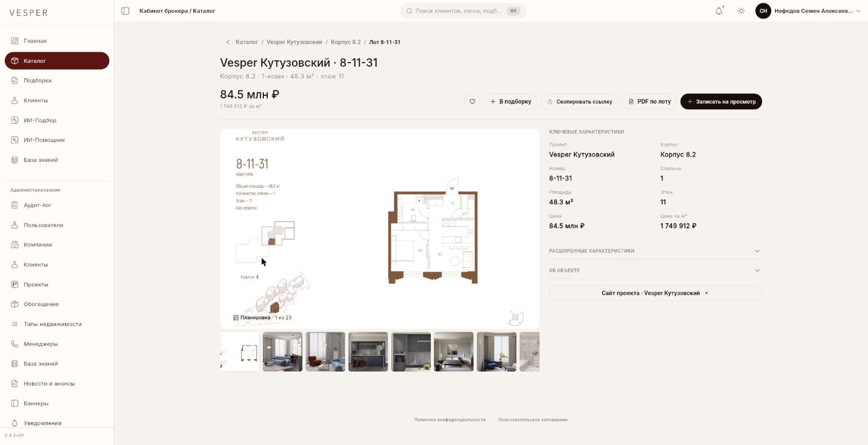
Task: Click the main floor plan image
Action: click(x=380, y=229)
